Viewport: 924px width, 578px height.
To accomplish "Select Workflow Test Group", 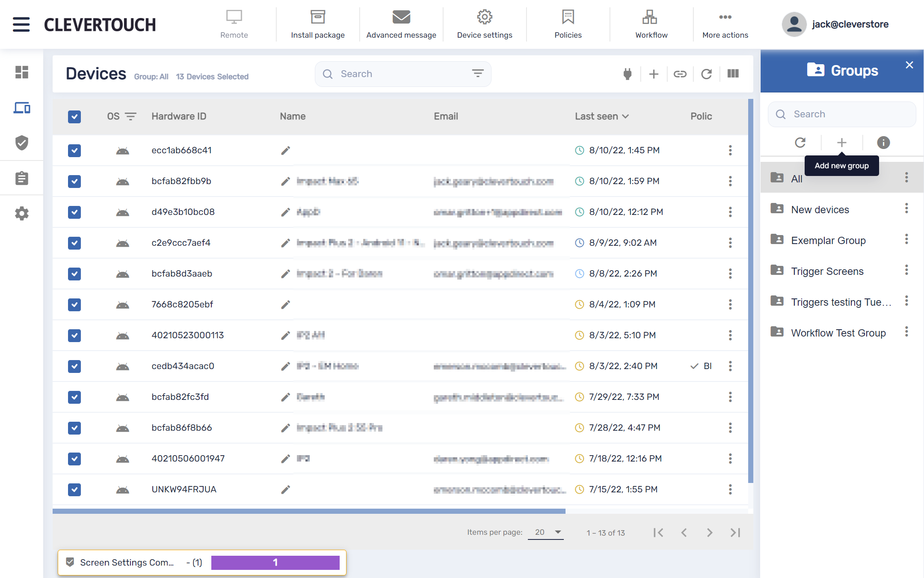I will click(x=842, y=333).
